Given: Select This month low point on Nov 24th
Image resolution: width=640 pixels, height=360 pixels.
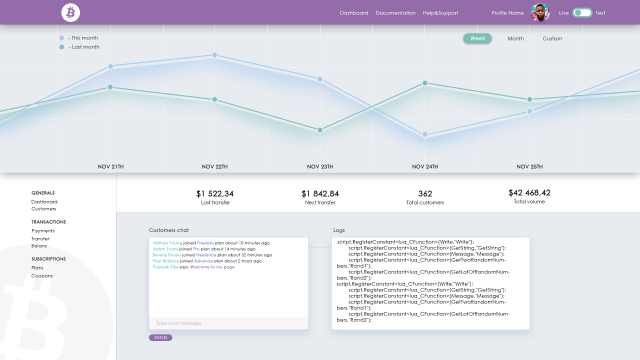Looking at the screenshot, I should pyautogui.click(x=425, y=134).
